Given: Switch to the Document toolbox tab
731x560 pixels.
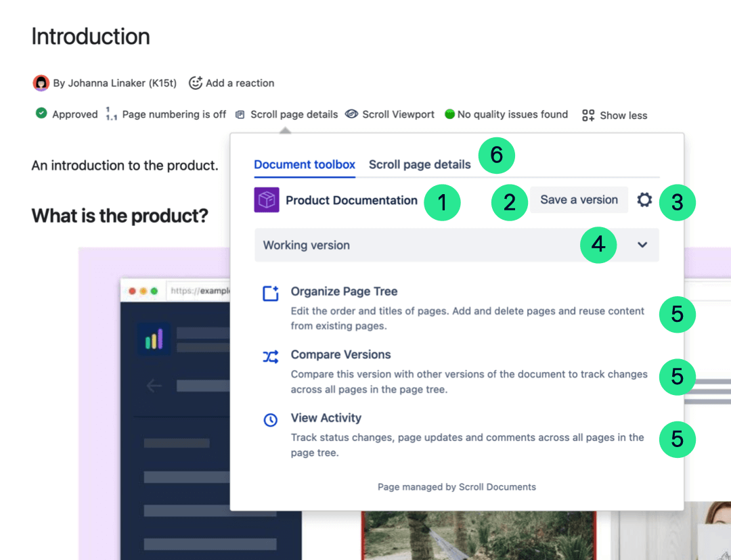Looking at the screenshot, I should [304, 164].
